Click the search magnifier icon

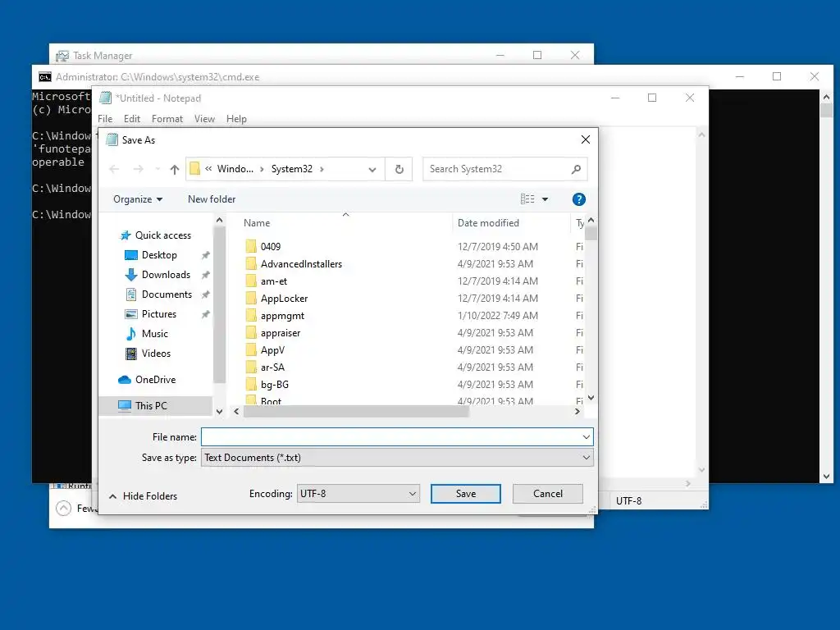(576, 169)
